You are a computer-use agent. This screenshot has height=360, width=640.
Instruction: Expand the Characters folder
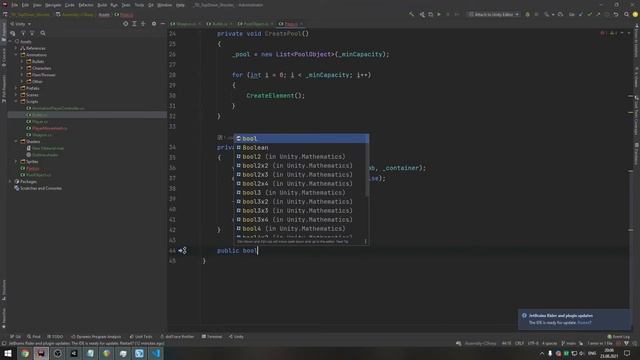point(22,68)
